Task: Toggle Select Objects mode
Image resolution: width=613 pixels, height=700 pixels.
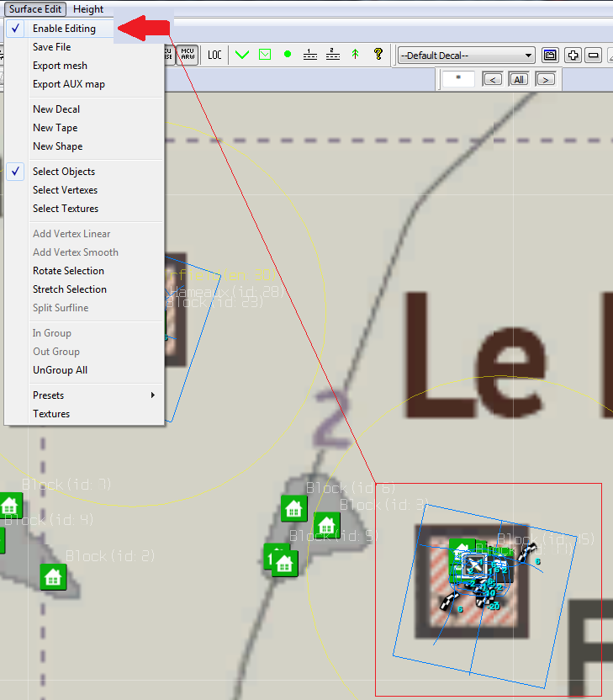Action: click(x=64, y=172)
